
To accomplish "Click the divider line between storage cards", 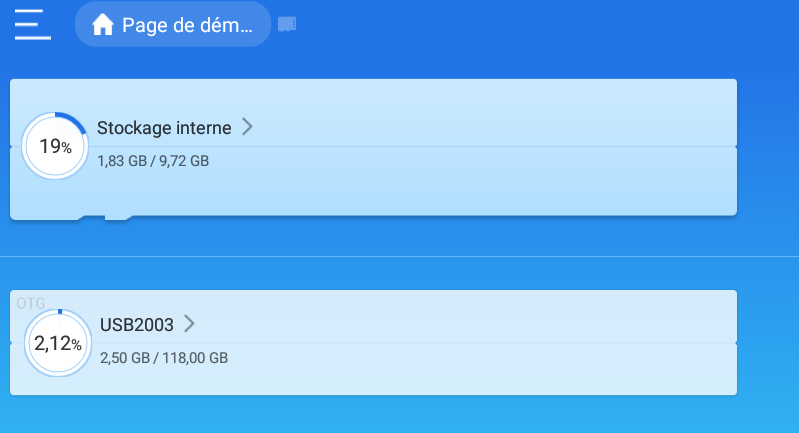I will click(400, 256).
